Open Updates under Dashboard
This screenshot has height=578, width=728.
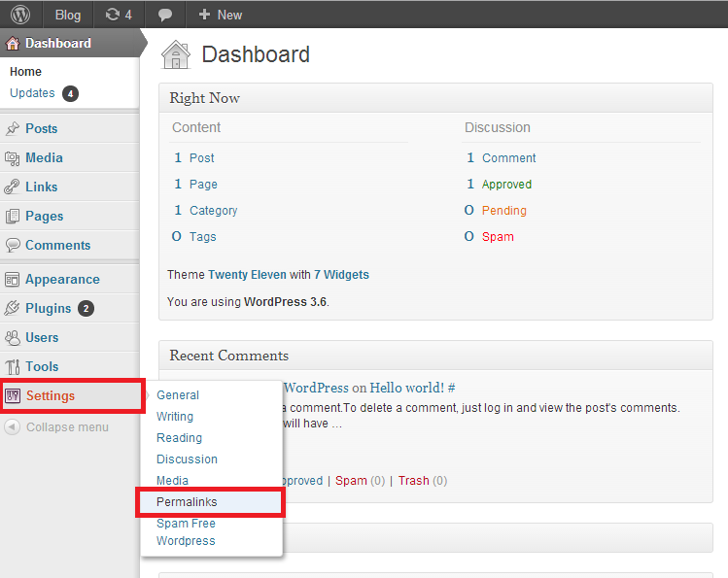tap(32, 93)
